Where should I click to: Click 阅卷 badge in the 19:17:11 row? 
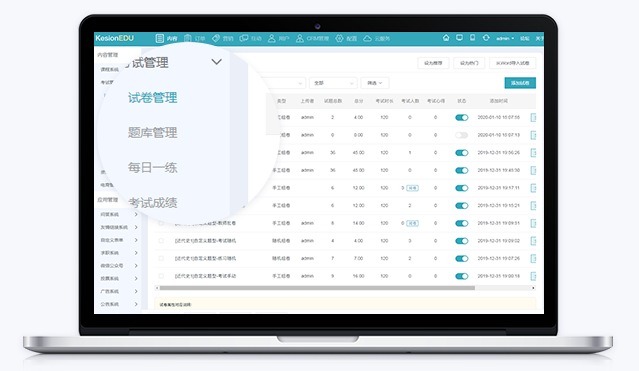(x=412, y=188)
